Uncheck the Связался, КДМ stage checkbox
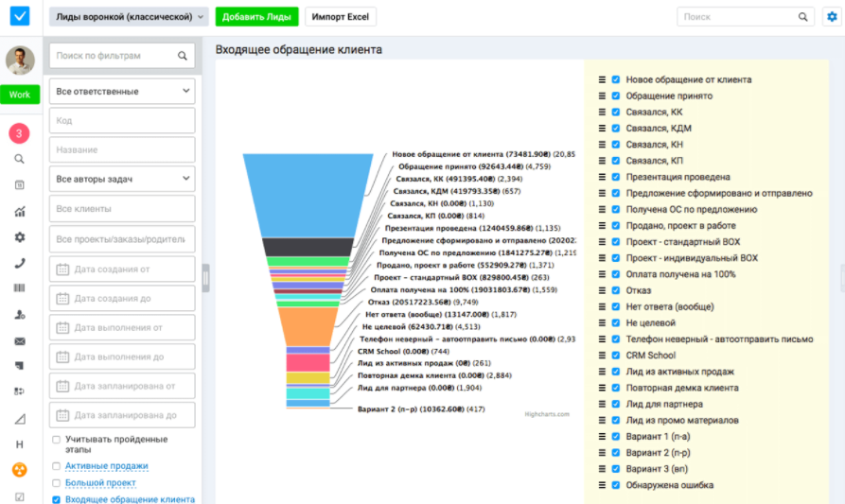 tap(615, 129)
